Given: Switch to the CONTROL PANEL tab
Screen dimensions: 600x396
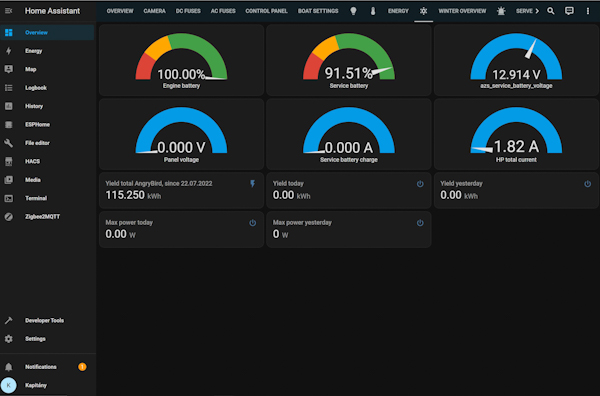Looking at the screenshot, I should point(266,11).
